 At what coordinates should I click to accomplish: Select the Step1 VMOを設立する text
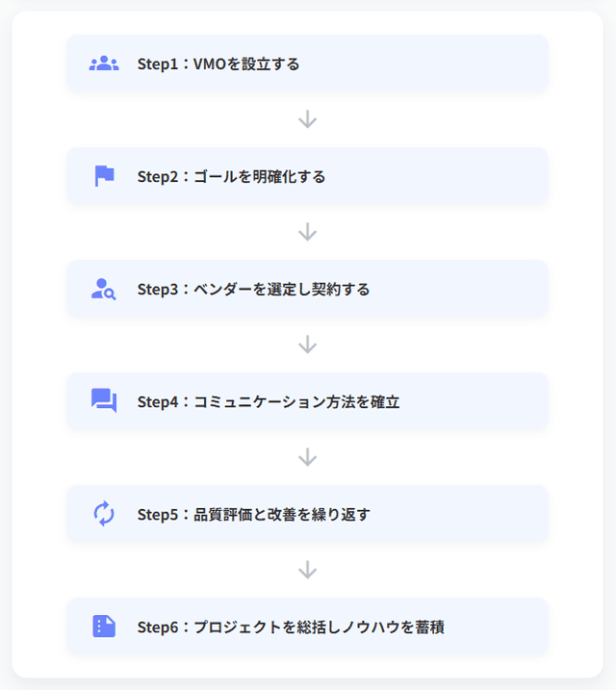[x=218, y=64]
